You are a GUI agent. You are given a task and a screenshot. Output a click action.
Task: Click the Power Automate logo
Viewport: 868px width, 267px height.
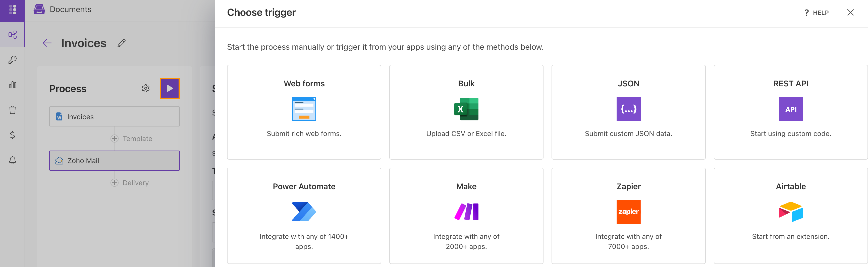tap(304, 212)
